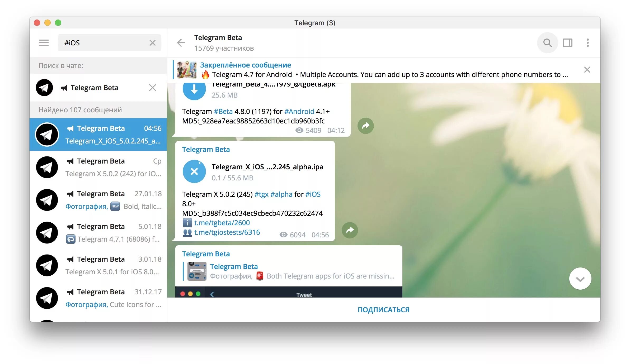This screenshot has width=630, height=364.
Task: Click the close X on Telegram Beta chat filter
Action: click(153, 88)
